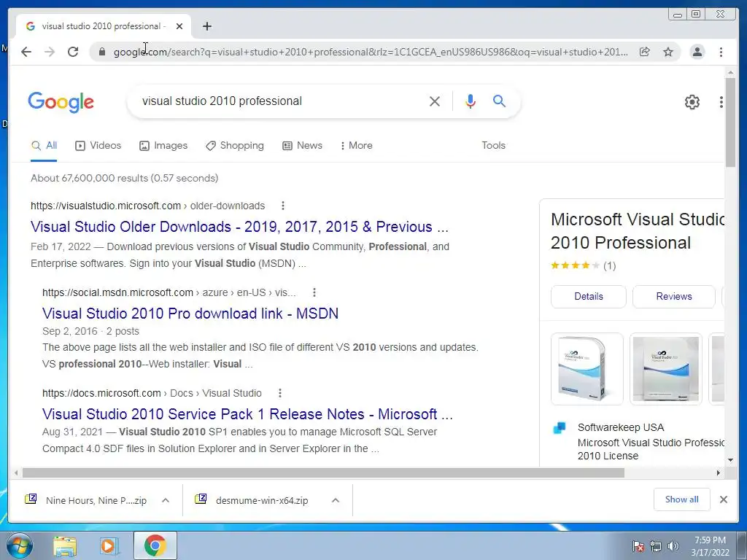The width and height of the screenshot is (747, 560).
Task: Select the All search tab
Action: pyautogui.click(x=44, y=146)
